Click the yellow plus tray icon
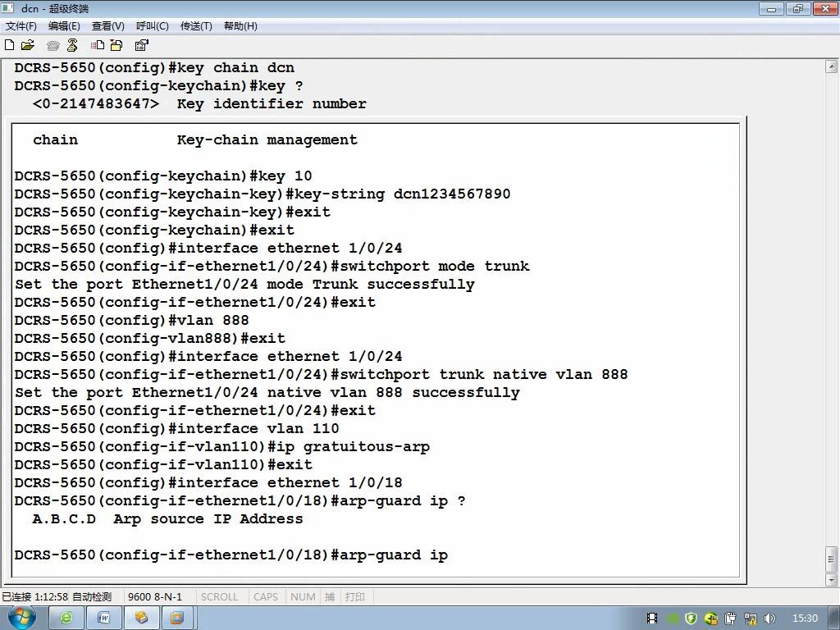The height and width of the screenshot is (630, 840). click(x=711, y=619)
